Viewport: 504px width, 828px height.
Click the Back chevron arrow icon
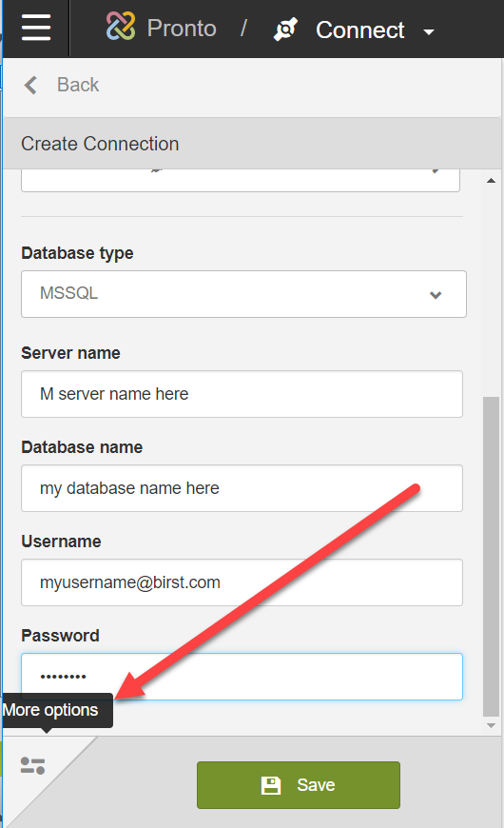point(30,85)
